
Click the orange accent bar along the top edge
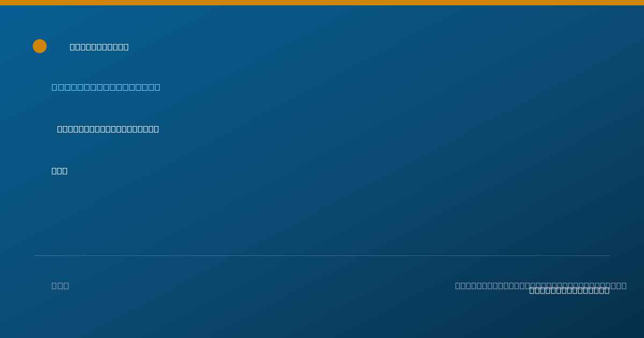click(322, 3)
